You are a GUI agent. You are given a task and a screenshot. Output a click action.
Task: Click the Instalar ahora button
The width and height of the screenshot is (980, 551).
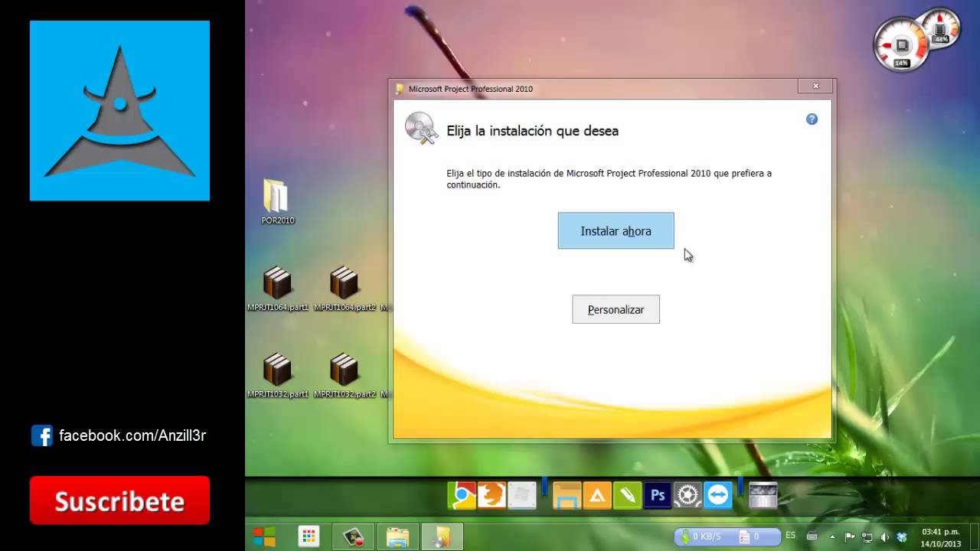click(x=616, y=230)
